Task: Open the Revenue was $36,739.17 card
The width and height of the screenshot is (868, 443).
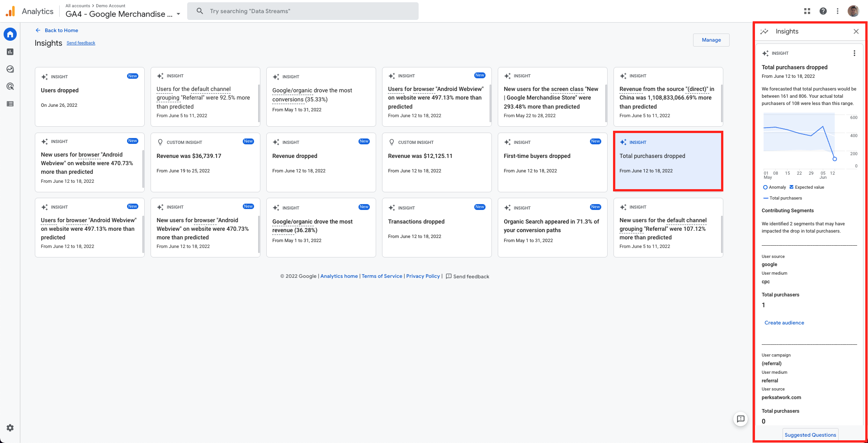Action: 205,162
